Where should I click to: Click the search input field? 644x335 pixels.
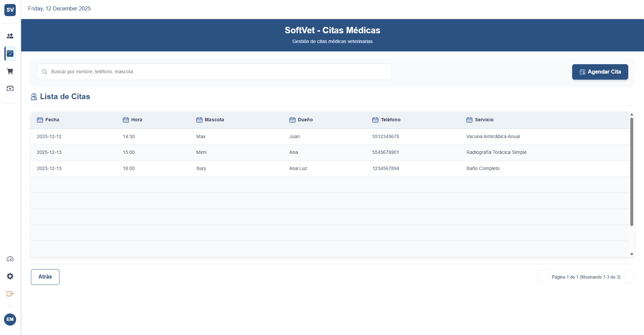tap(215, 72)
